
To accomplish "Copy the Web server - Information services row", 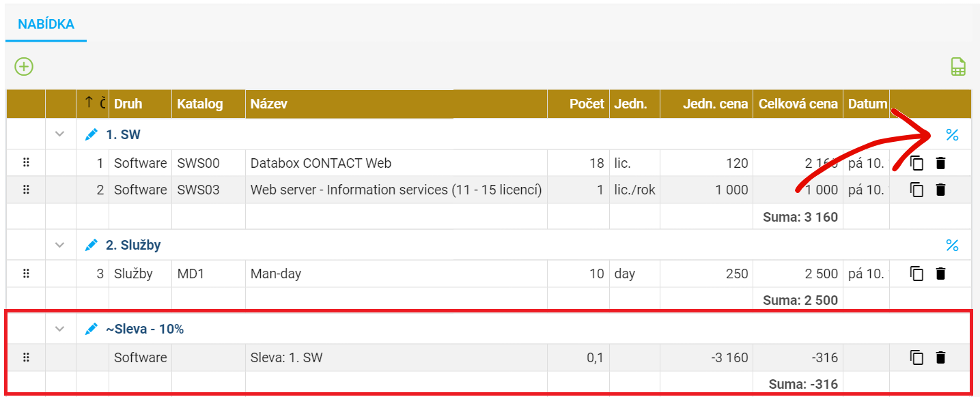I will click(x=917, y=190).
